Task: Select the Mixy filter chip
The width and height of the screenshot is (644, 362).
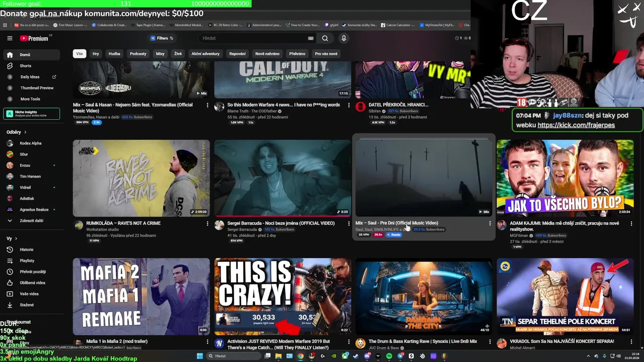Action: click(160, 54)
